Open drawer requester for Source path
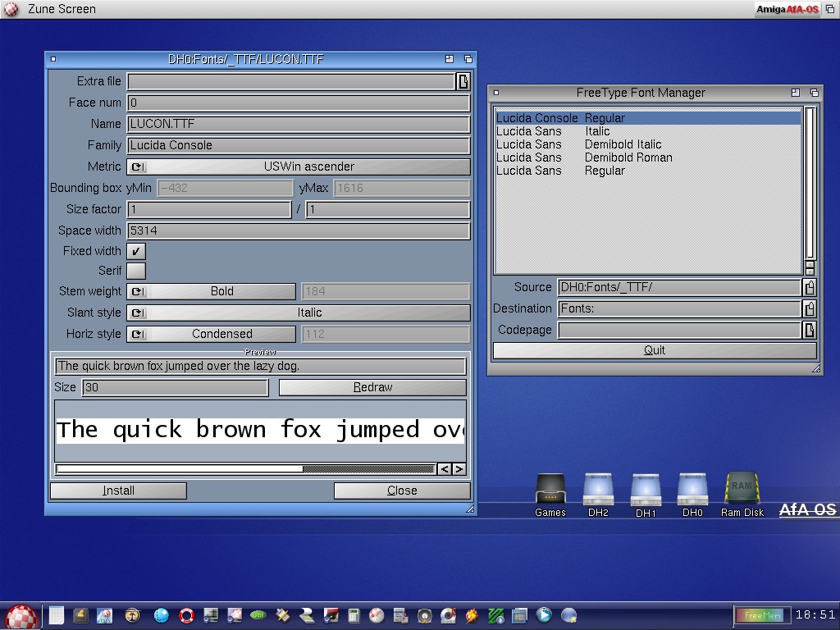Image resolution: width=840 pixels, height=630 pixels. [810, 287]
